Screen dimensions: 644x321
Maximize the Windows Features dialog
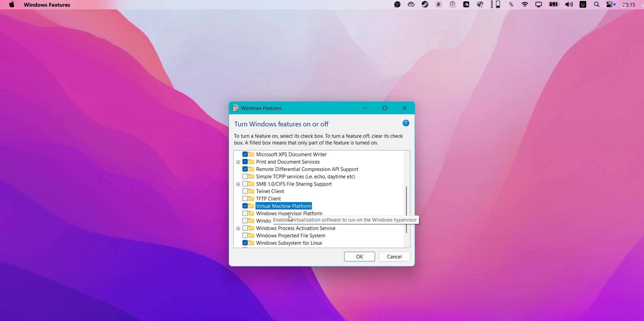tap(385, 108)
